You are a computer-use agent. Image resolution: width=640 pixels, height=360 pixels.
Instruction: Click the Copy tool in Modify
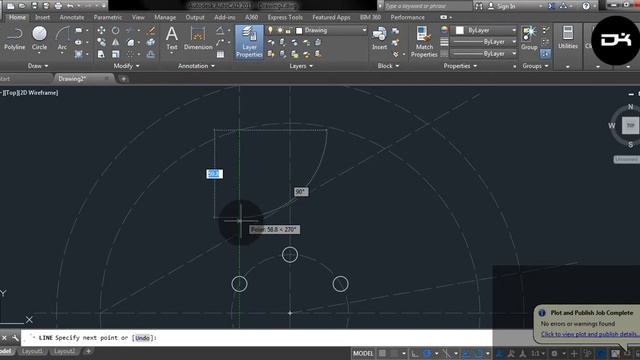click(101, 42)
